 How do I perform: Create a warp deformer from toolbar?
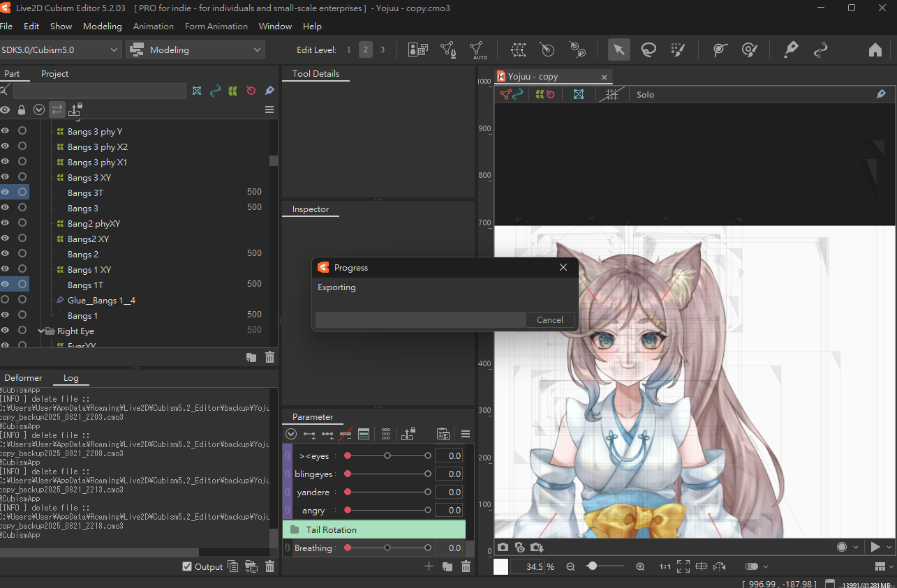518,50
